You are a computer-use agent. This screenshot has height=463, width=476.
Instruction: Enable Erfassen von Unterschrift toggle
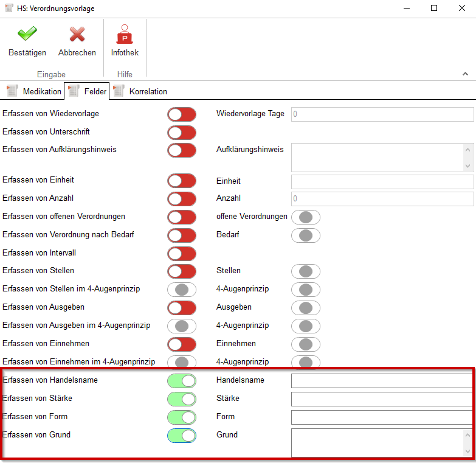click(182, 133)
